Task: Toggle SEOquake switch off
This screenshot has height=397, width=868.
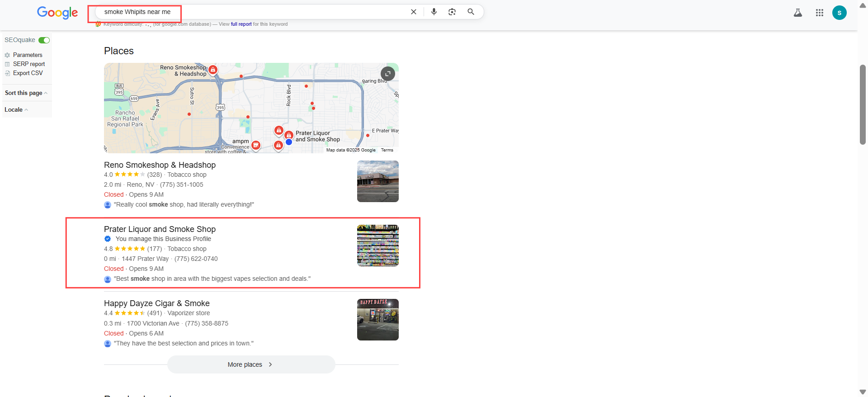Action: point(44,40)
